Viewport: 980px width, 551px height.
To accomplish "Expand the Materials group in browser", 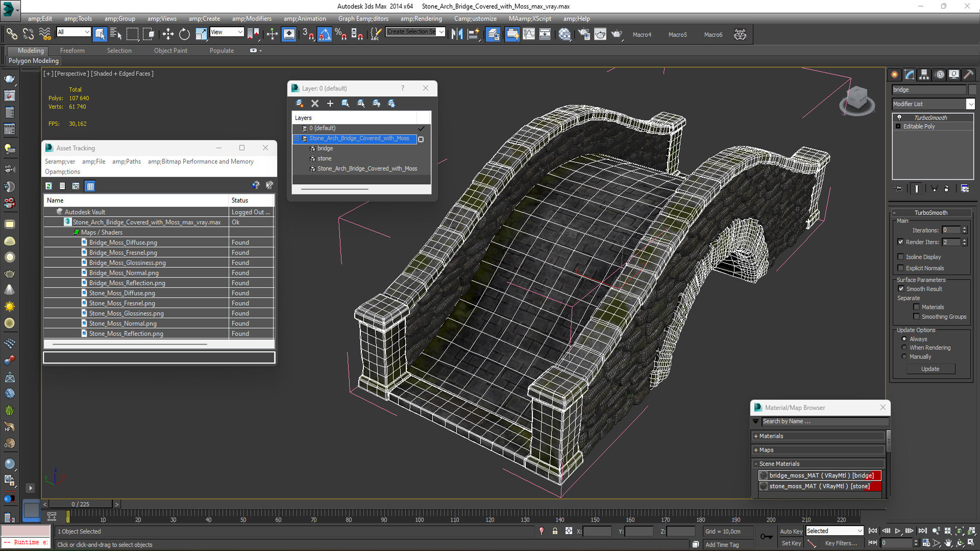I will (756, 436).
